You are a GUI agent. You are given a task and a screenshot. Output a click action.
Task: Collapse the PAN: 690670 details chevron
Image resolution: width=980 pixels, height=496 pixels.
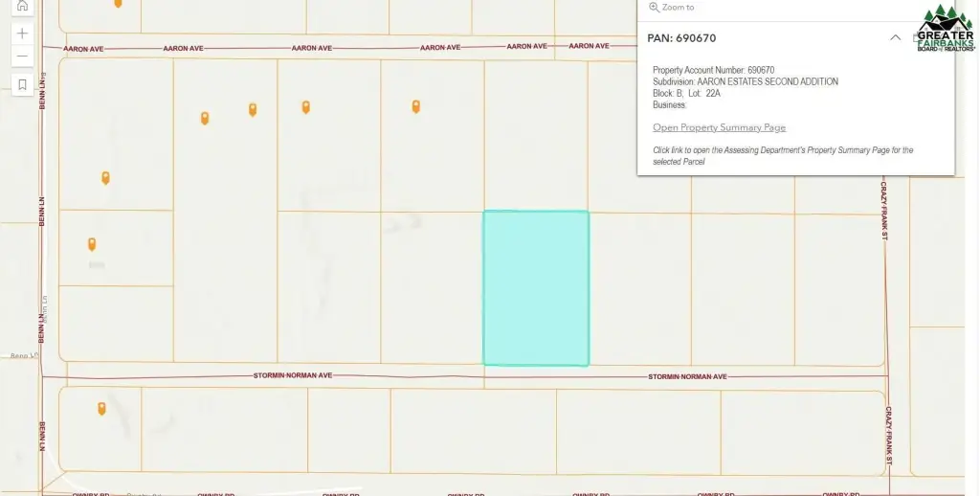click(x=895, y=38)
